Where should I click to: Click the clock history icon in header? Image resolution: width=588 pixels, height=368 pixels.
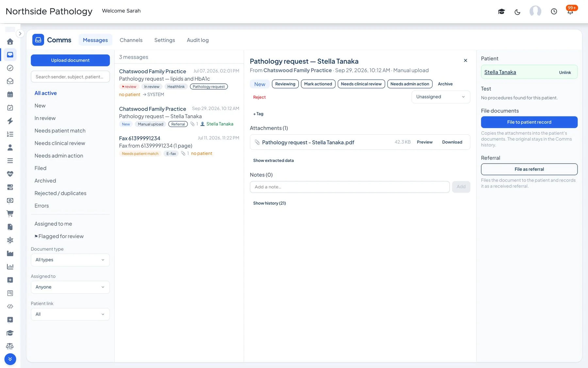coord(554,11)
